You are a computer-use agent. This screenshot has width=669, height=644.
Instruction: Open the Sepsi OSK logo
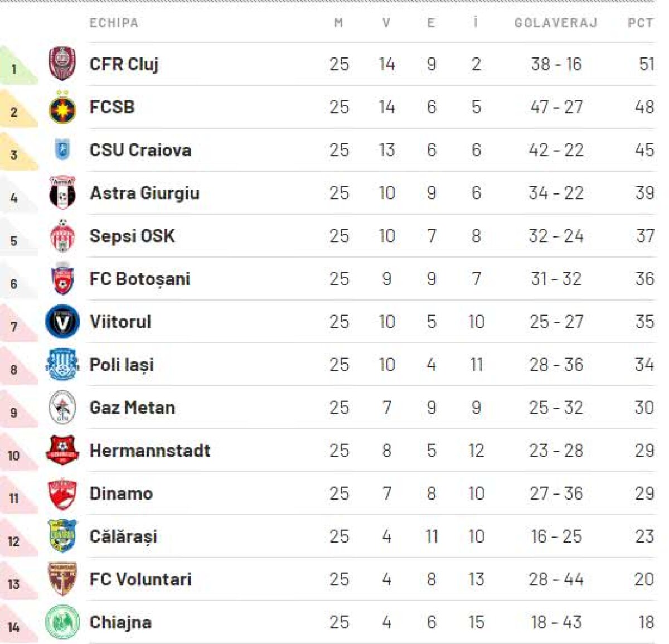click(62, 236)
